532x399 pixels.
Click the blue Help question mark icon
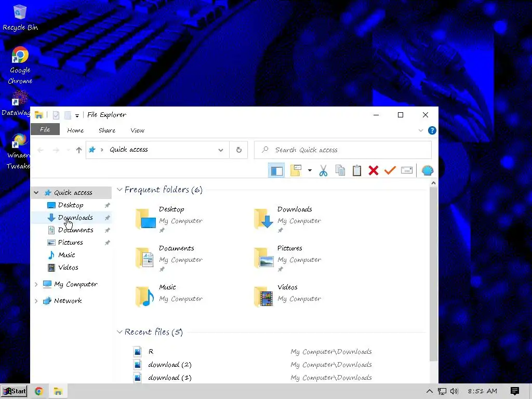pyautogui.click(x=432, y=130)
